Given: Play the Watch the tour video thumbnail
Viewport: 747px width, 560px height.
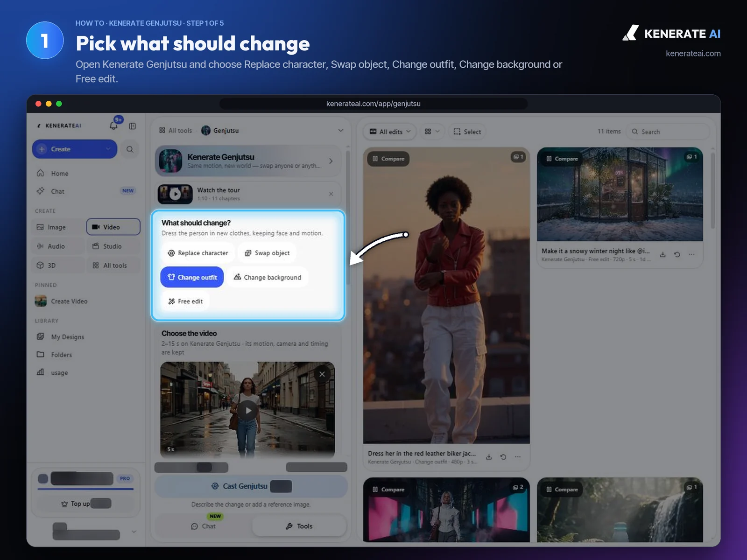Looking at the screenshot, I should [x=175, y=194].
